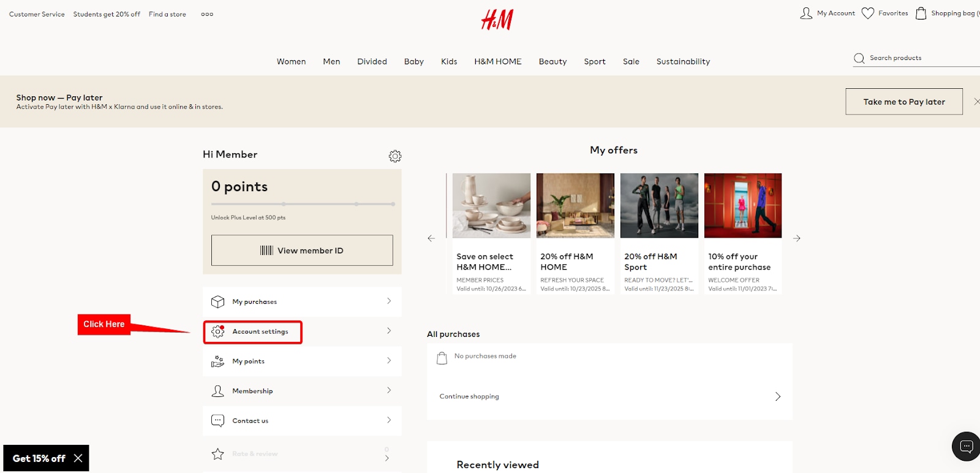Screen dimensions: 980x473
Task: Click the My purchases label
Action: click(255, 302)
